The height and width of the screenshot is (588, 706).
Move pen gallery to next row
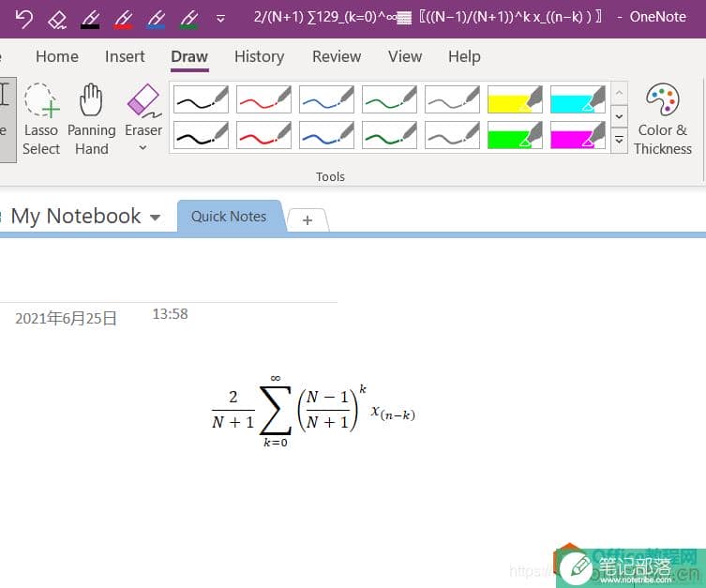[619, 116]
